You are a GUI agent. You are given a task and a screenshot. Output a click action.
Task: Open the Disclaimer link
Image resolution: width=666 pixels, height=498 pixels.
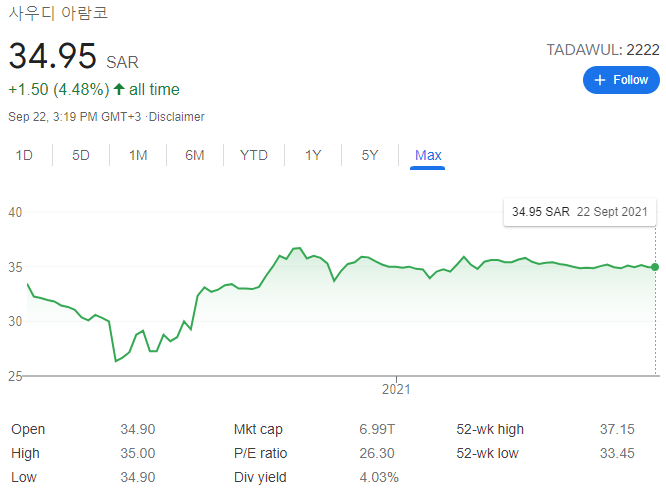[x=177, y=117]
